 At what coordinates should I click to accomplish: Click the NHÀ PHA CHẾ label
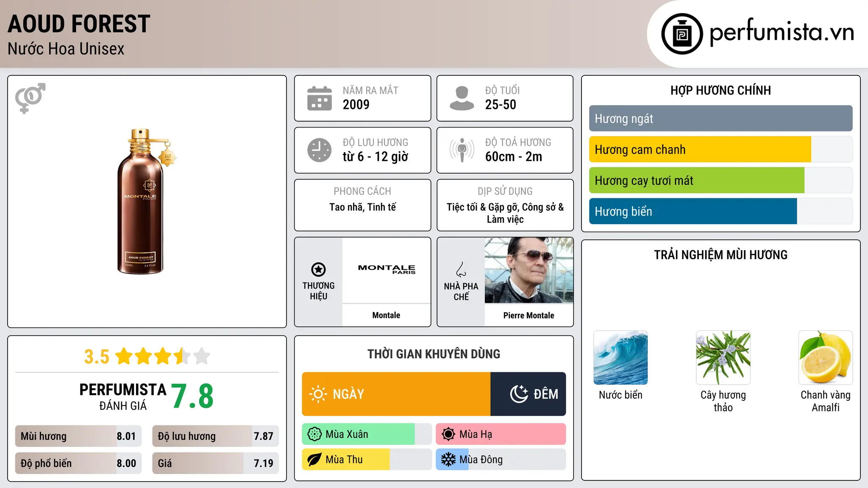pos(461,291)
